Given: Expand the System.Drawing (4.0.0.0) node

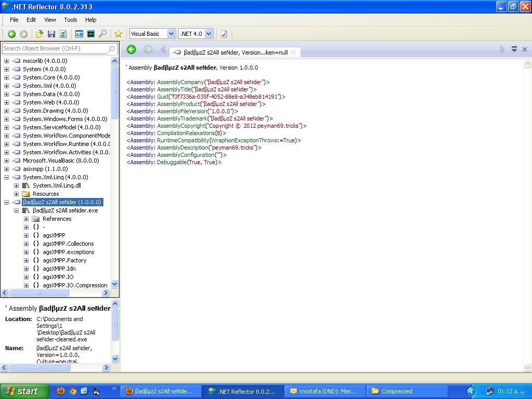Looking at the screenshot, I should [x=6, y=111].
